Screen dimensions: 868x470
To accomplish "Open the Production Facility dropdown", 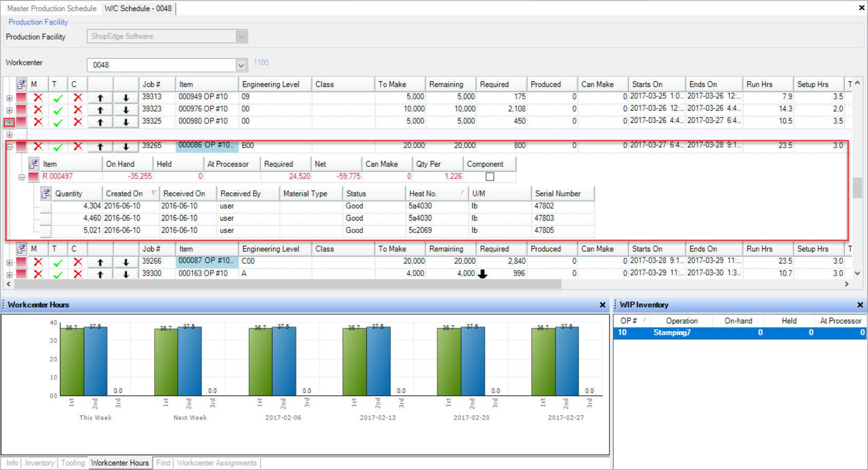I will [242, 36].
